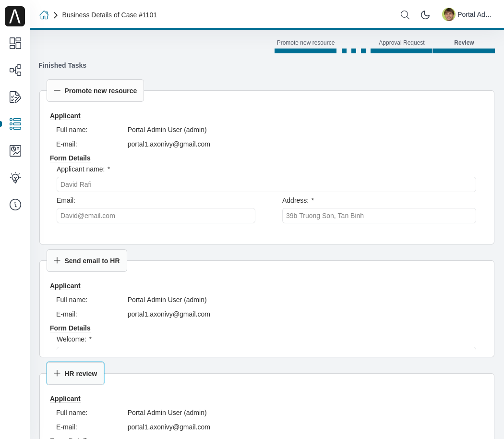
Task: Collapse the Promote new resource section
Action: tap(95, 91)
